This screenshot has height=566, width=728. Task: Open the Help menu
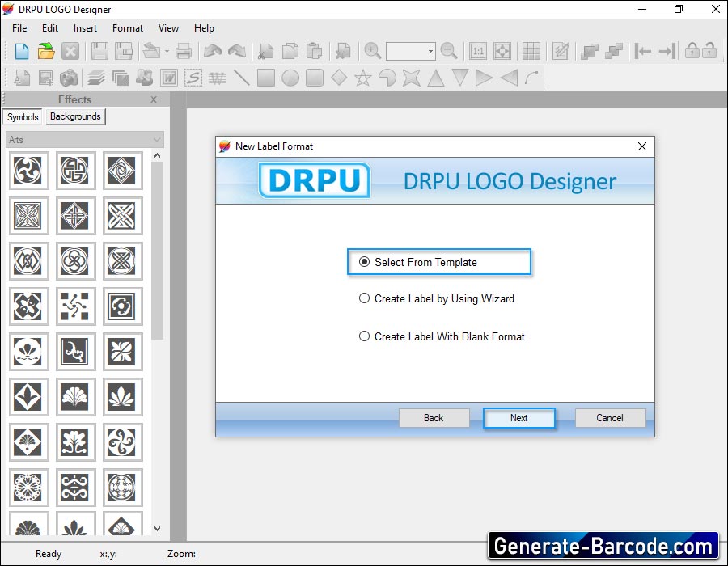[x=204, y=28]
